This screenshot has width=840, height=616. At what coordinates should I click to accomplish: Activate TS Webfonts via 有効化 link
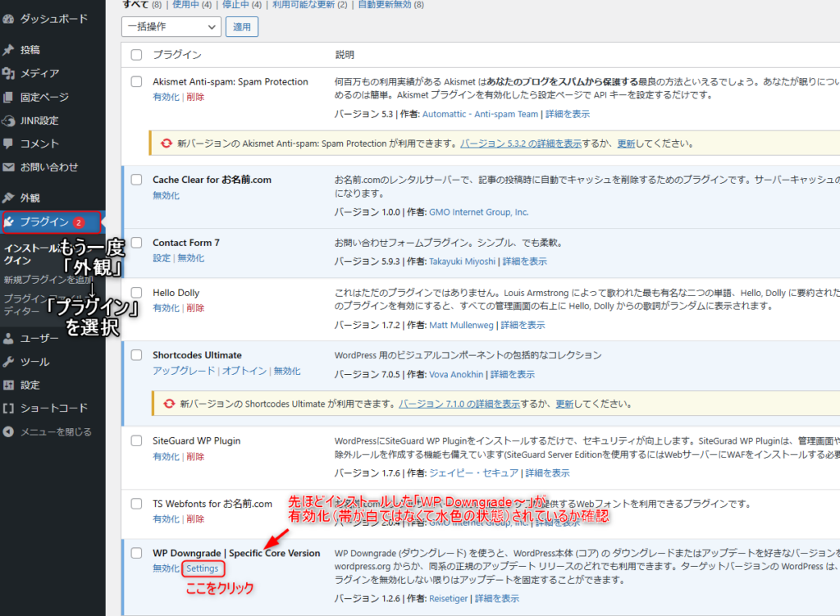166,519
